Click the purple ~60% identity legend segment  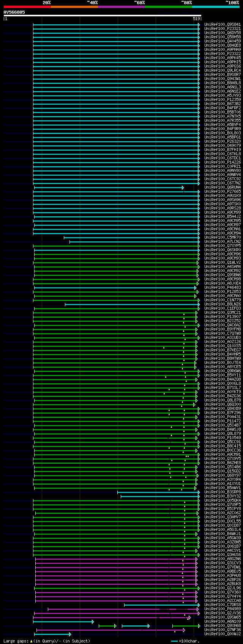pos(121,7)
